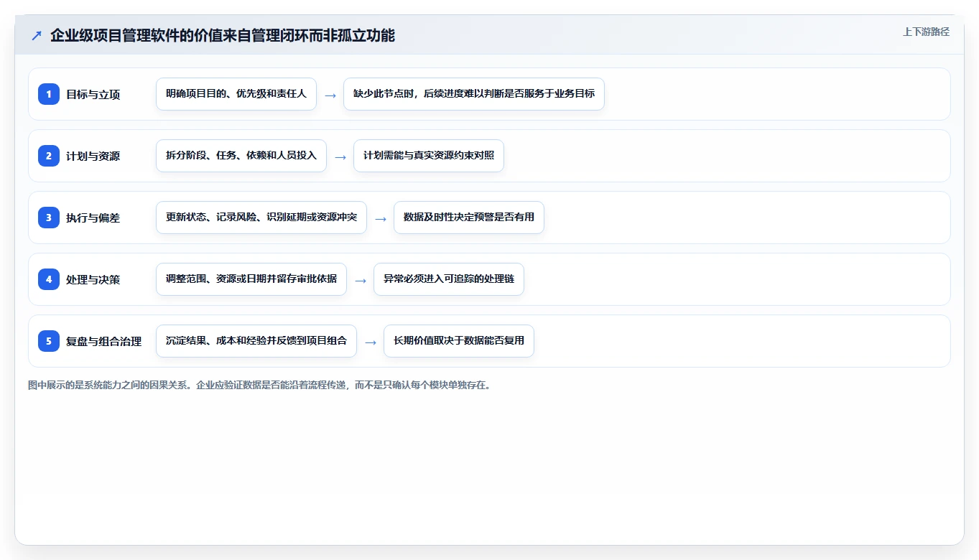Select the 执行与偏差 step label

pos(93,218)
